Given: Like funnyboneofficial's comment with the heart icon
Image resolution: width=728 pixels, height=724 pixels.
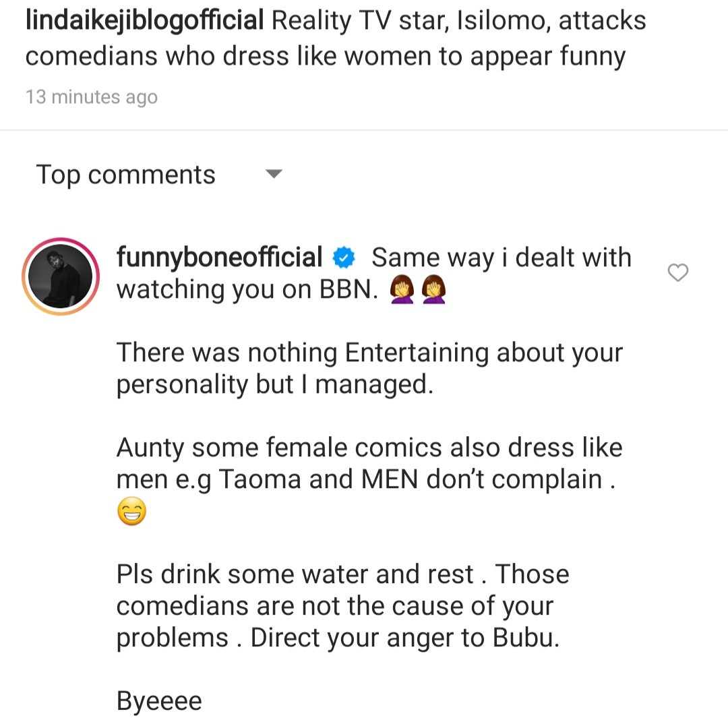Looking at the screenshot, I should pos(677,273).
